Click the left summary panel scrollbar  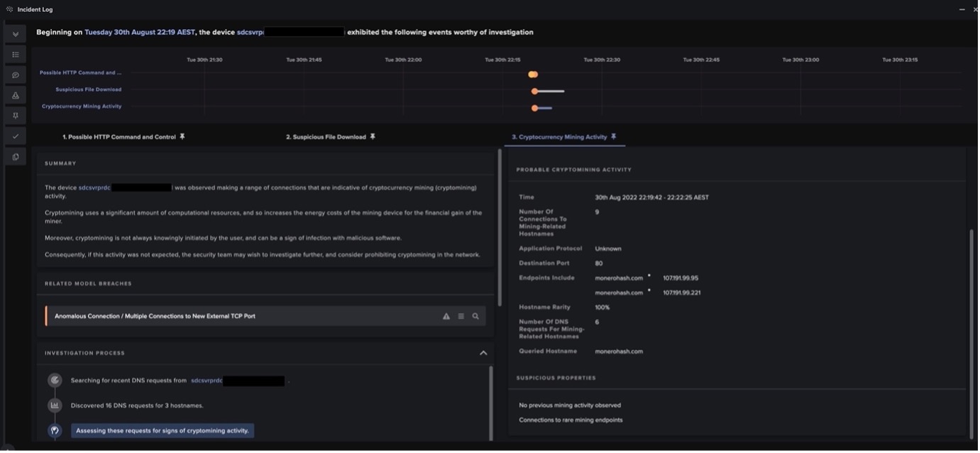500,227
